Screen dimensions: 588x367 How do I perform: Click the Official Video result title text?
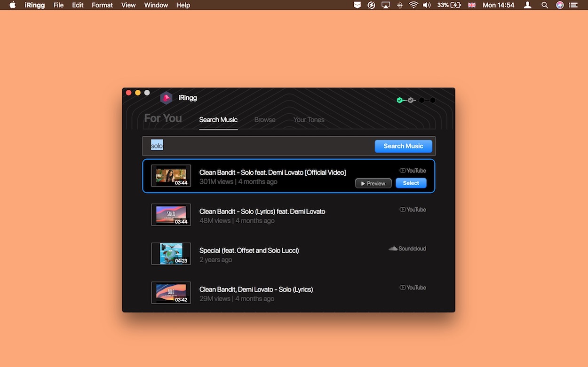272,172
